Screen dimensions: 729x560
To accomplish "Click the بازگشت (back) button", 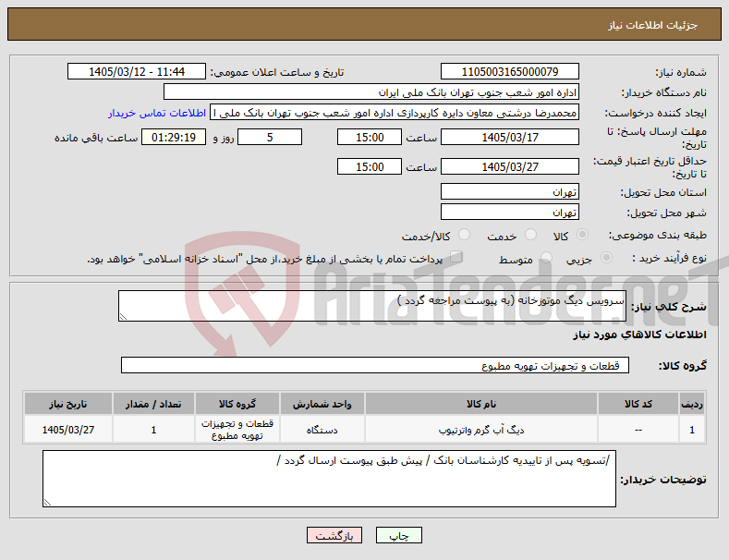I will pos(334,536).
